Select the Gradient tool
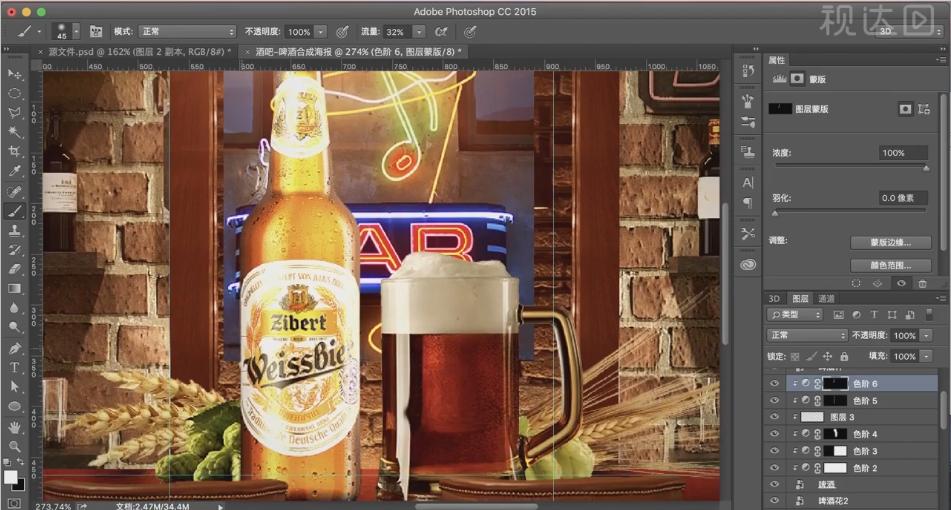The height and width of the screenshot is (510, 951). click(x=15, y=289)
